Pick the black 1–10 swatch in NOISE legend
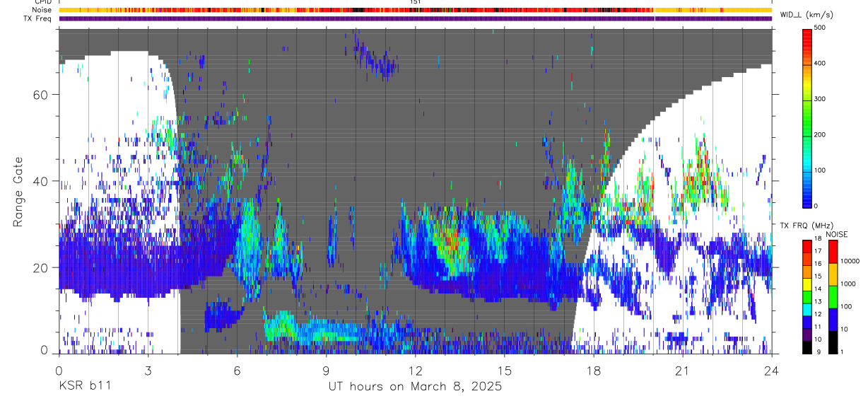868x401 pixels. 833,342
